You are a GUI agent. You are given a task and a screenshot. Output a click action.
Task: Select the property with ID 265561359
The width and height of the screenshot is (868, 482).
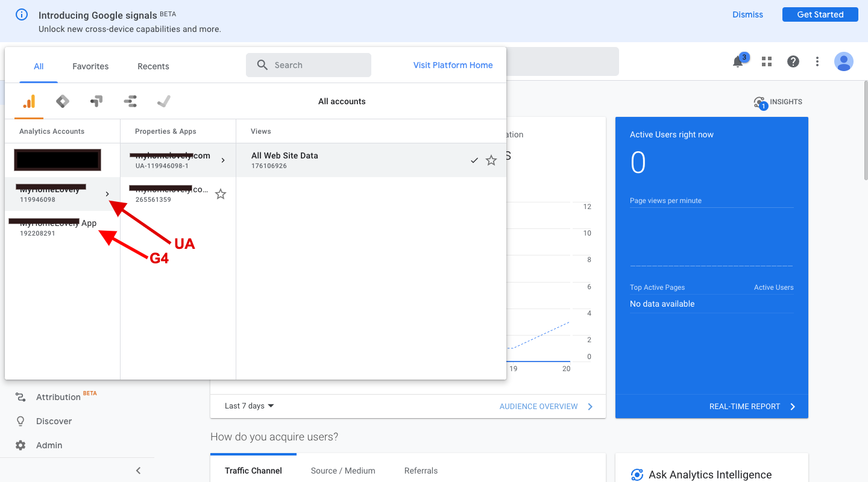coord(178,194)
